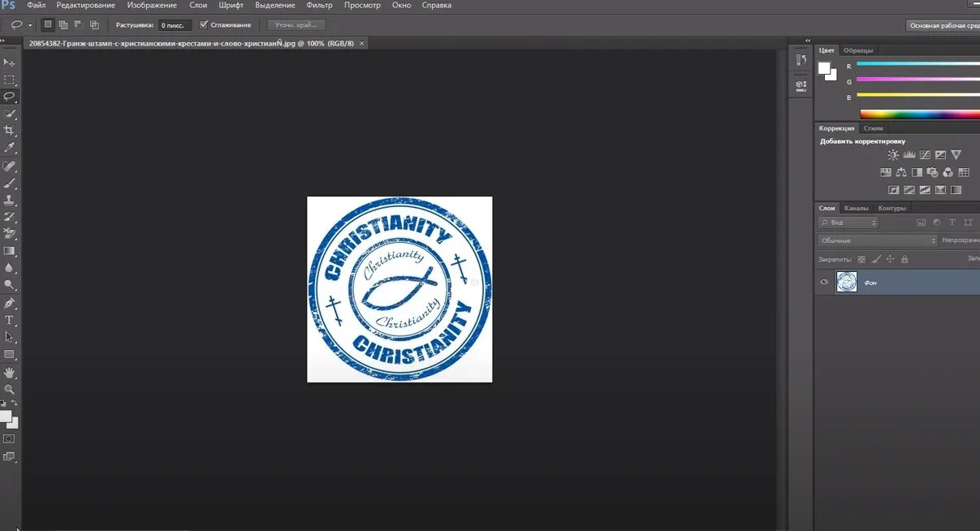The width and height of the screenshot is (980, 531).
Task: Choose Intersect with selection mode
Action: pos(94,25)
